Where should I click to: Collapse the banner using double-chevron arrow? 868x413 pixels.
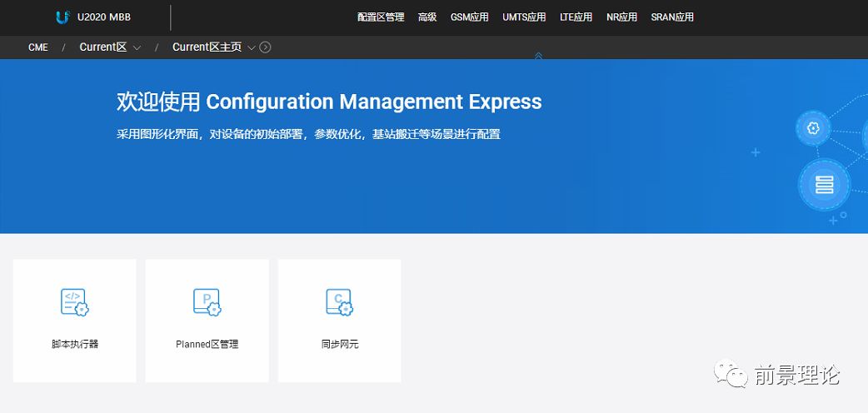pyautogui.click(x=538, y=55)
